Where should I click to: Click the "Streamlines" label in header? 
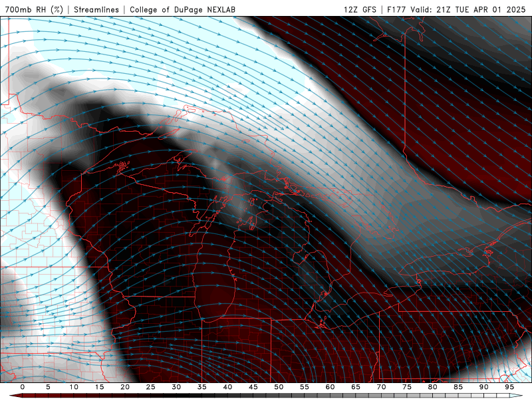click(96, 9)
